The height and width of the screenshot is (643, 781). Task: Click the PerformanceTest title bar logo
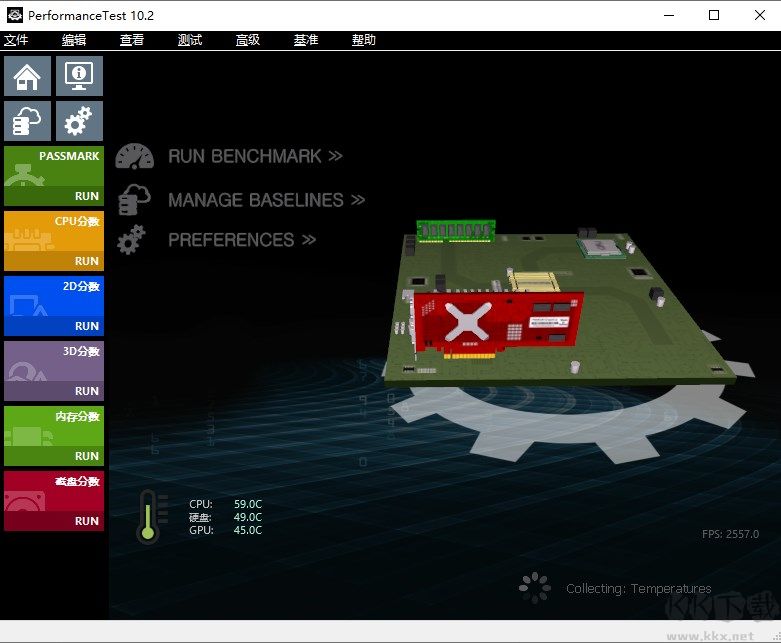15,15
